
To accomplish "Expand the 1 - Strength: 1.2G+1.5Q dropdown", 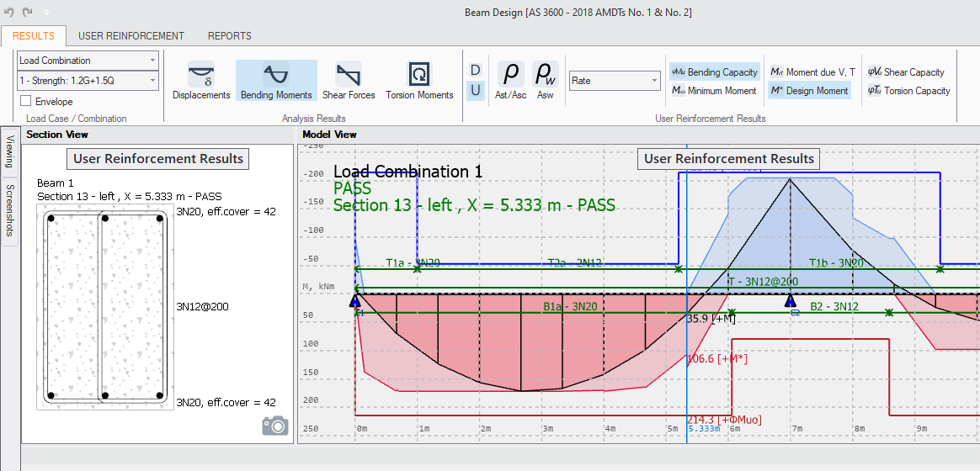I will (88, 81).
